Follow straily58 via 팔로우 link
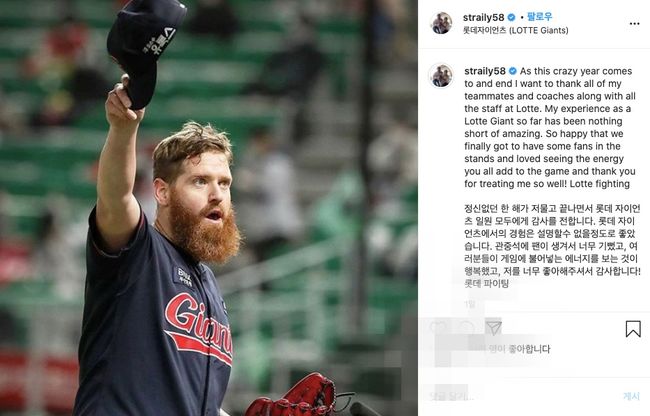 [539, 17]
